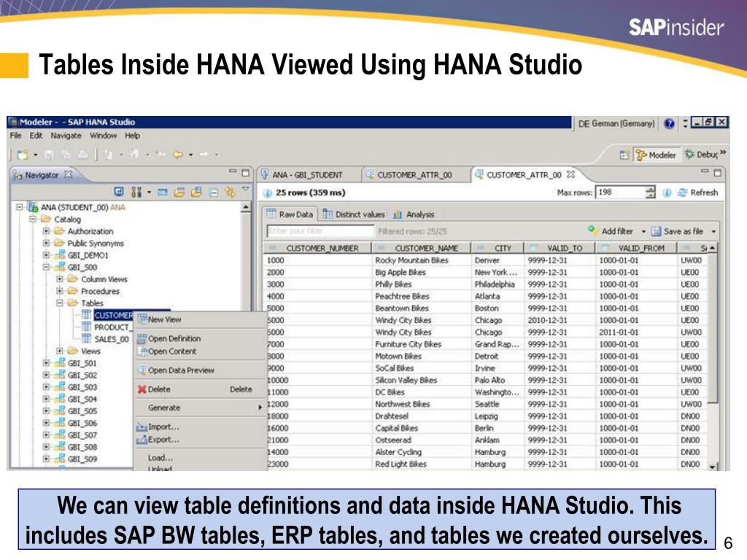Show the hidden perspectives chevron beside Debug
The width and height of the screenshot is (747, 560).
point(723,152)
